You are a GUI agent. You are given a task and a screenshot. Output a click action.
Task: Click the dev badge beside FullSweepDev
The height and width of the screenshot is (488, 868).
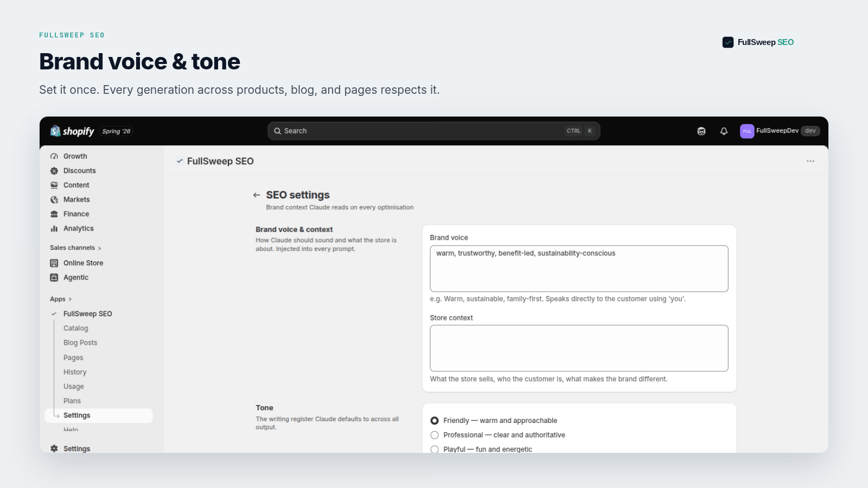pos(810,131)
